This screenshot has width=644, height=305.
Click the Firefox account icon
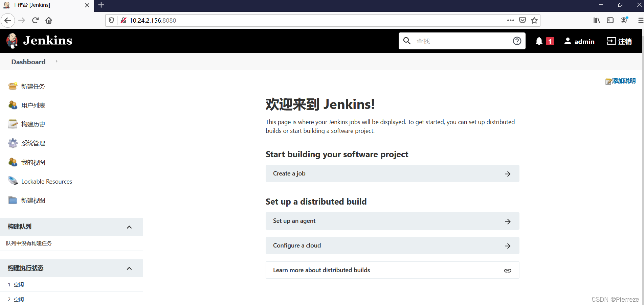624,20
